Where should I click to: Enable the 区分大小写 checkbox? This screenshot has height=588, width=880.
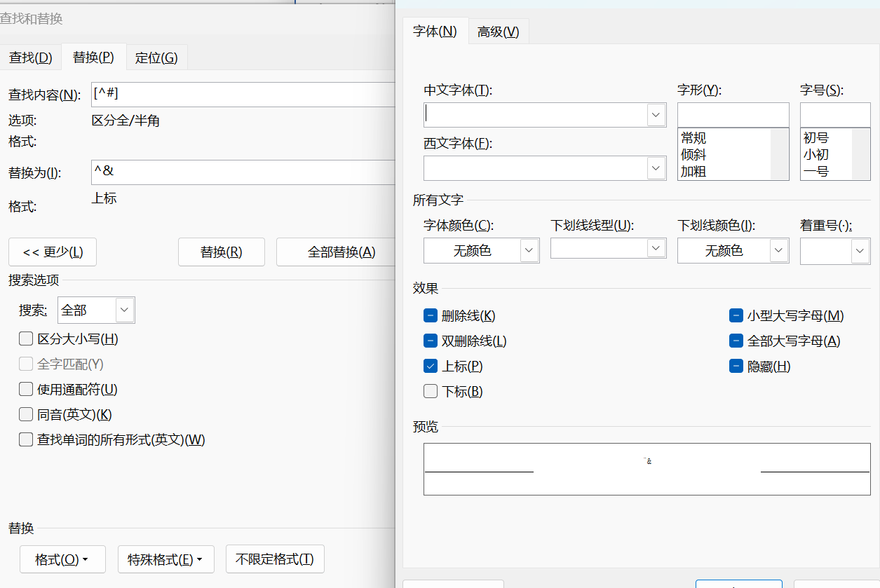coord(26,339)
